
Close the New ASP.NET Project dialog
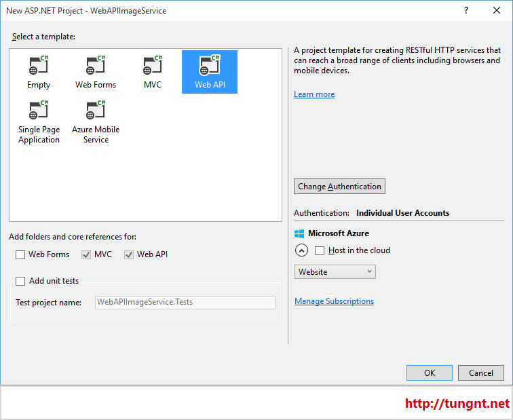click(496, 10)
